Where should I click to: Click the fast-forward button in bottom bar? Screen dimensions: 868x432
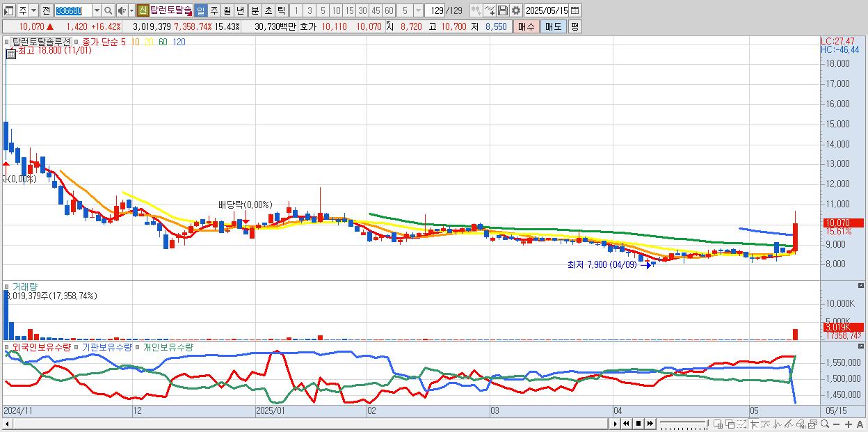(x=650, y=423)
